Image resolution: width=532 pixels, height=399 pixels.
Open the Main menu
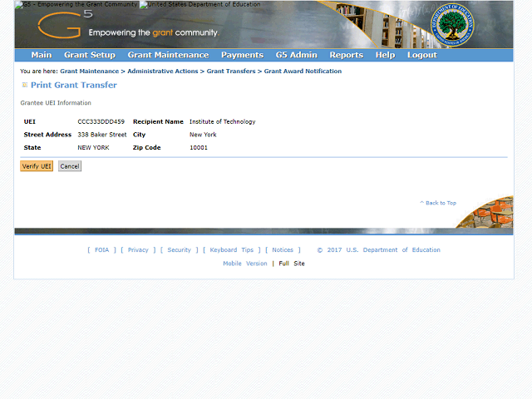[42, 55]
